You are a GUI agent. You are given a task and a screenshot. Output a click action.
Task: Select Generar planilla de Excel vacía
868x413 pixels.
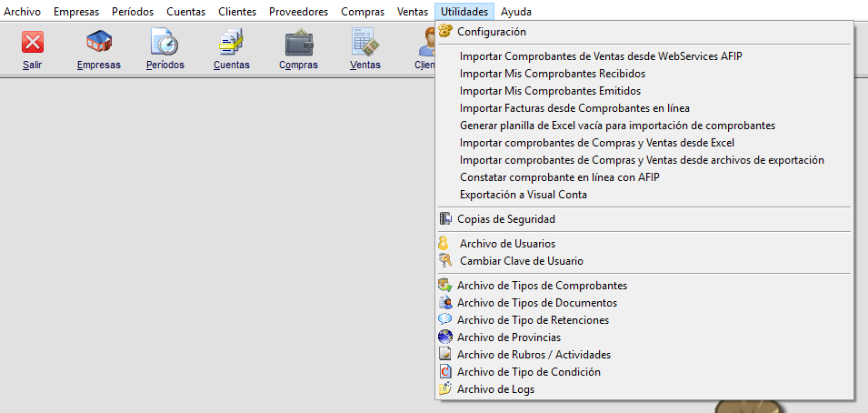pyautogui.click(x=617, y=126)
